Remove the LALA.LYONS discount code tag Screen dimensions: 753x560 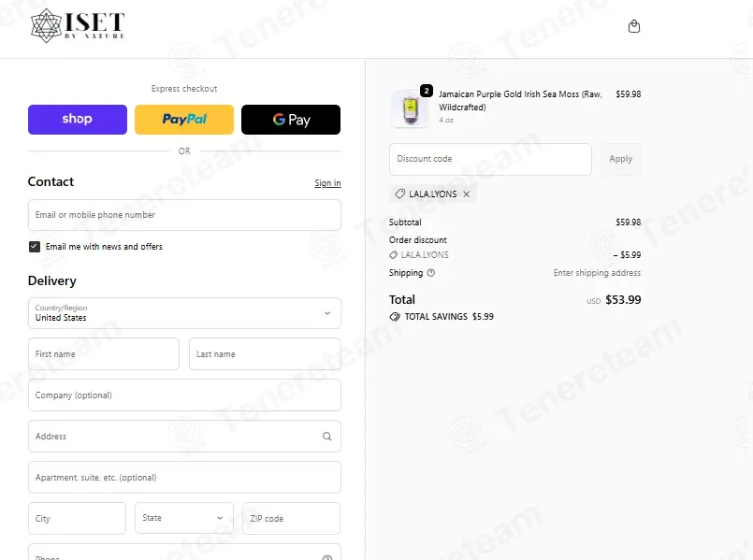[x=467, y=194]
